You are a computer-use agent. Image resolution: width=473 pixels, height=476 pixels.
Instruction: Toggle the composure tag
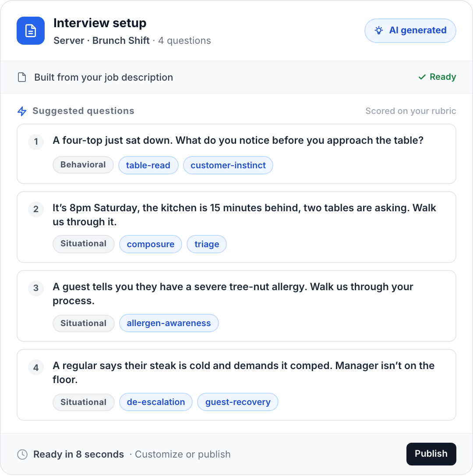click(151, 244)
